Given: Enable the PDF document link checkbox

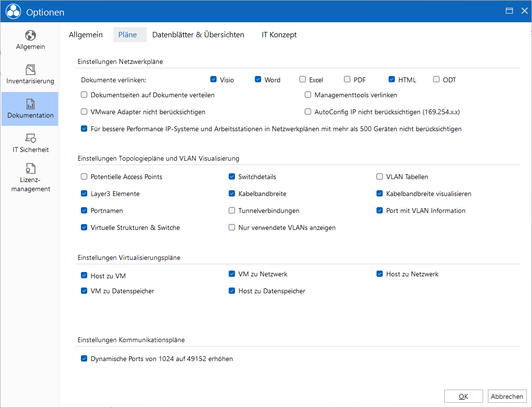Looking at the screenshot, I should tap(347, 79).
